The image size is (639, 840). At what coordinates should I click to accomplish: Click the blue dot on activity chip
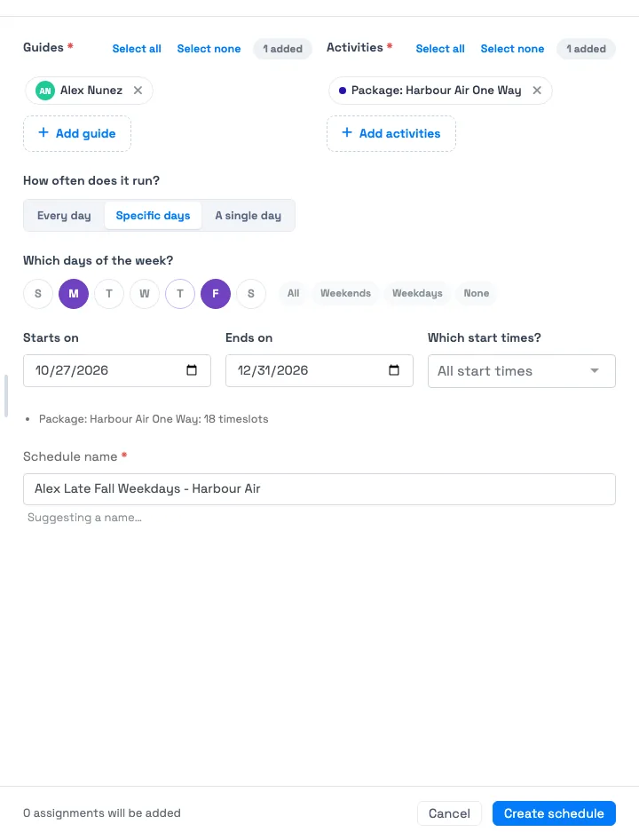click(343, 91)
